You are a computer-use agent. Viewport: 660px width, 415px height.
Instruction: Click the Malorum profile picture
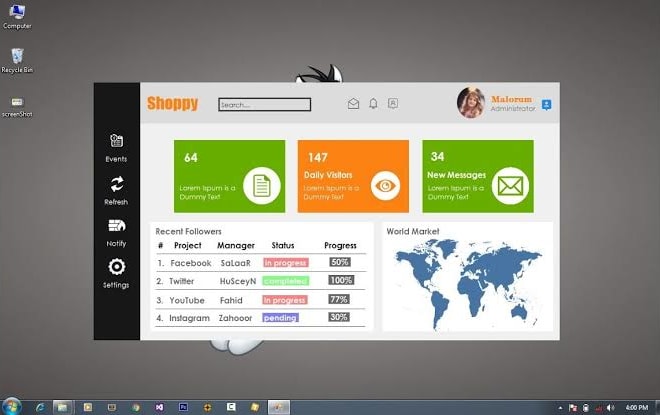click(471, 103)
